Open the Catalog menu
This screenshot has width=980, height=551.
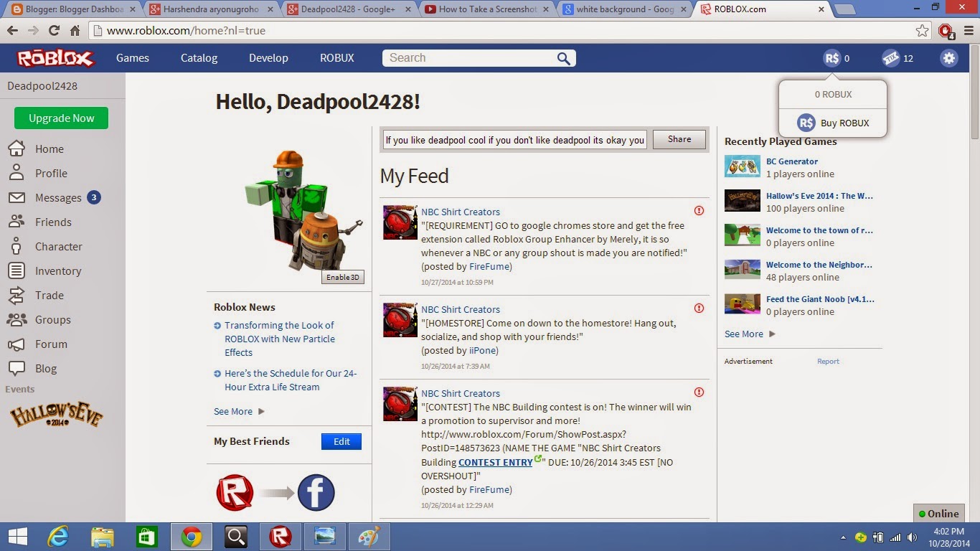pos(199,58)
